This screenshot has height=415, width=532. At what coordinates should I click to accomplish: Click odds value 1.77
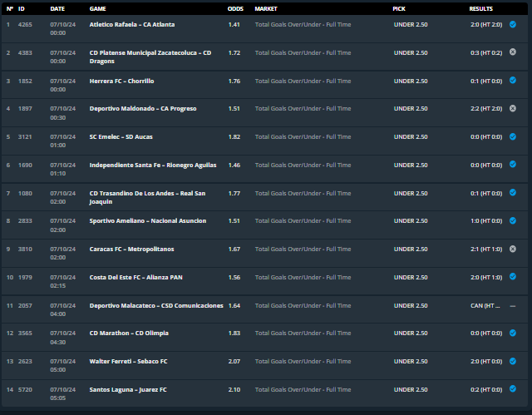[234, 194]
